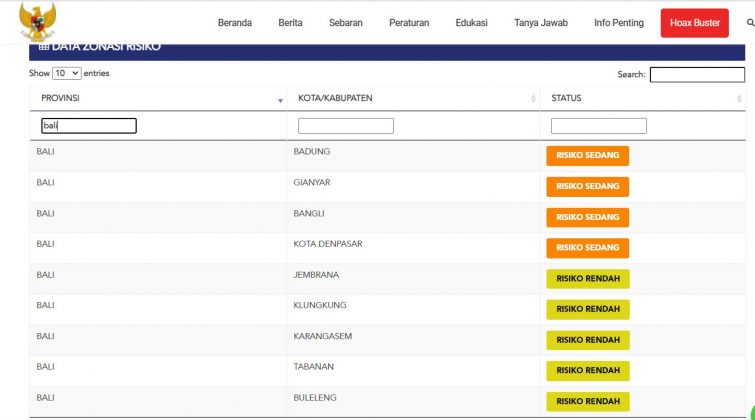The height and width of the screenshot is (420, 755).
Task: Select the Peraturan menu item
Action: pyautogui.click(x=409, y=23)
